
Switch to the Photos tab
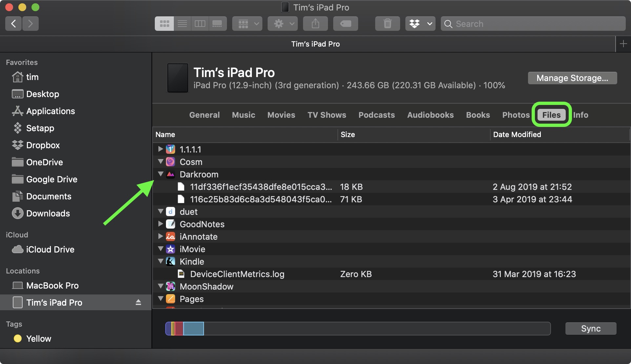(517, 115)
